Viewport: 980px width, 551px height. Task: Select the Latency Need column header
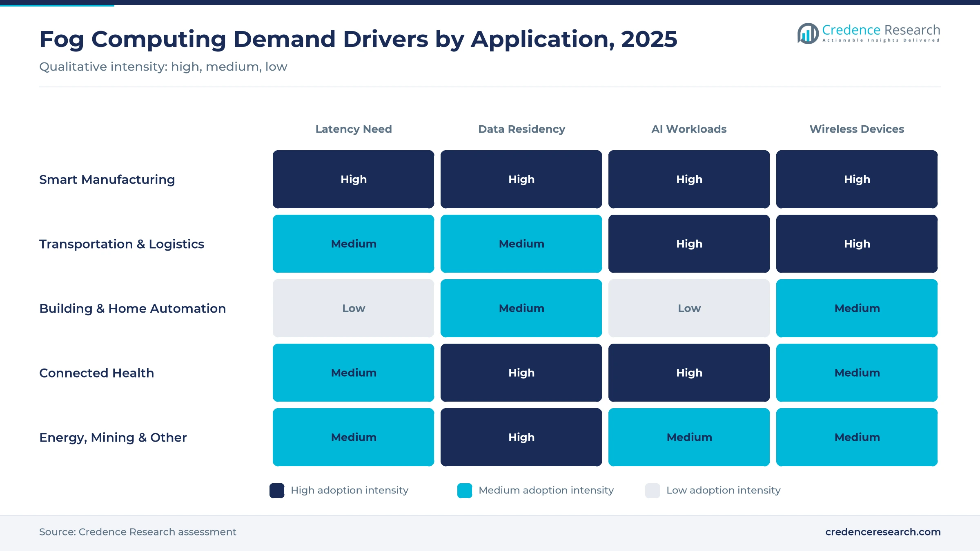pyautogui.click(x=354, y=129)
